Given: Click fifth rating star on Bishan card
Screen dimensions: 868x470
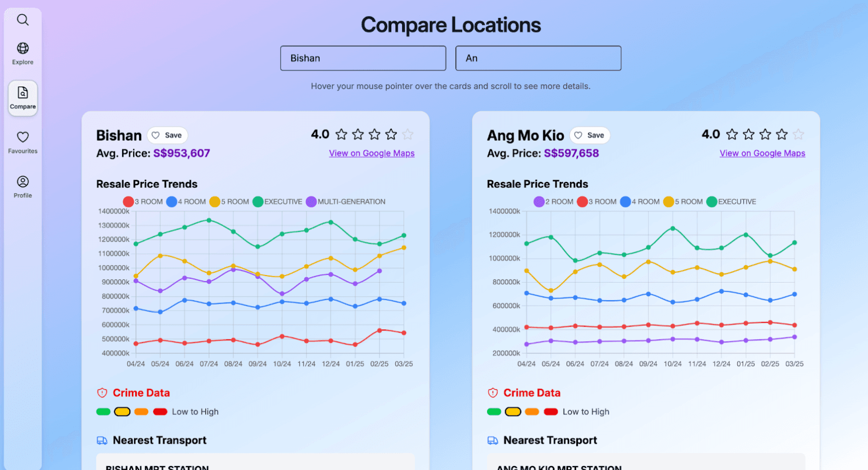Looking at the screenshot, I should tap(408, 135).
